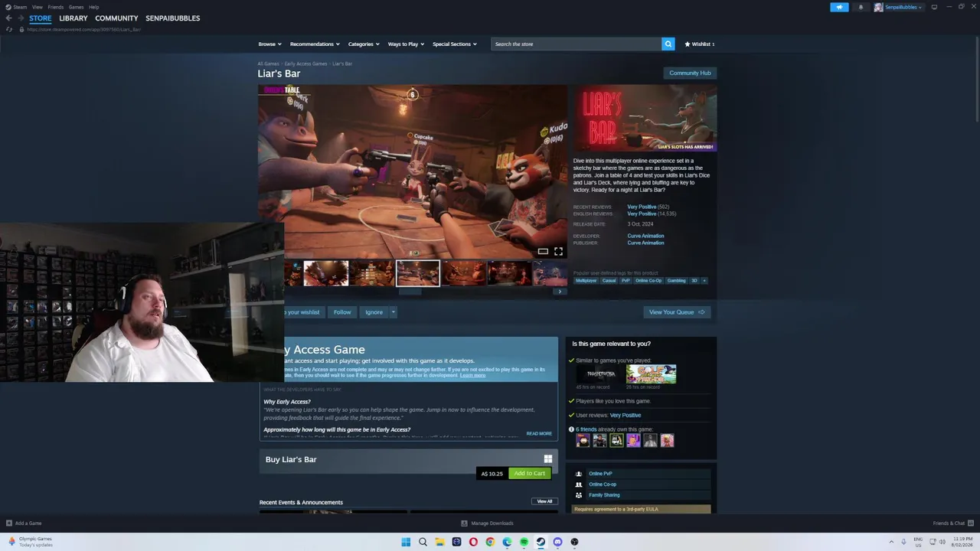Expand READ MORE in Early Access section
The image size is (980, 551).
[x=539, y=434]
